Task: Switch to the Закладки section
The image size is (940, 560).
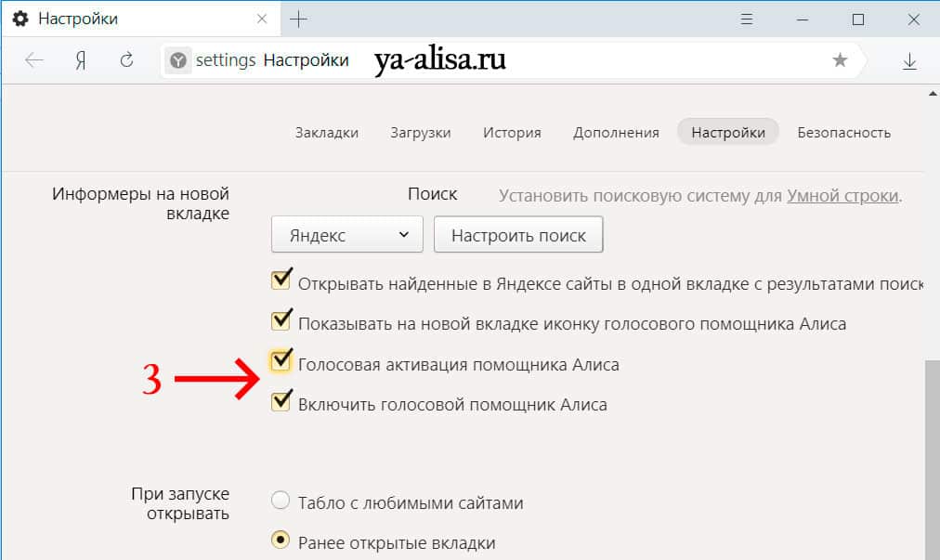Action: pyautogui.click(x=327, y=133)
